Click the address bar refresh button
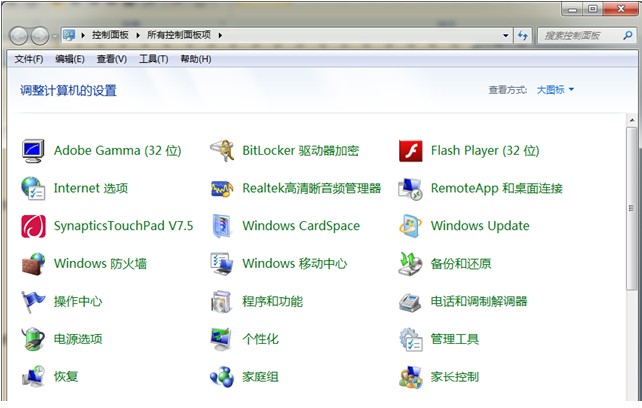The height and width of the screenshot is (408, 642). (523, 35)
